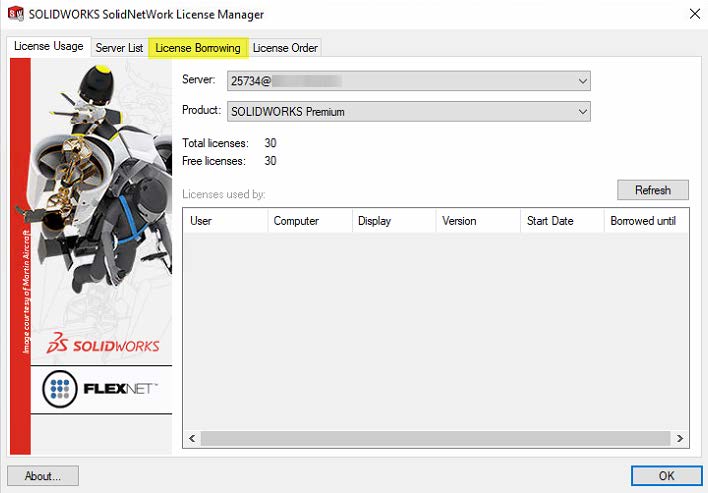Image resolution: width=708 pixels, height=493 pixels.
Task: Click the horizontal scrollbar thumb
Action: pyautogui.click(x=435, y=438)
